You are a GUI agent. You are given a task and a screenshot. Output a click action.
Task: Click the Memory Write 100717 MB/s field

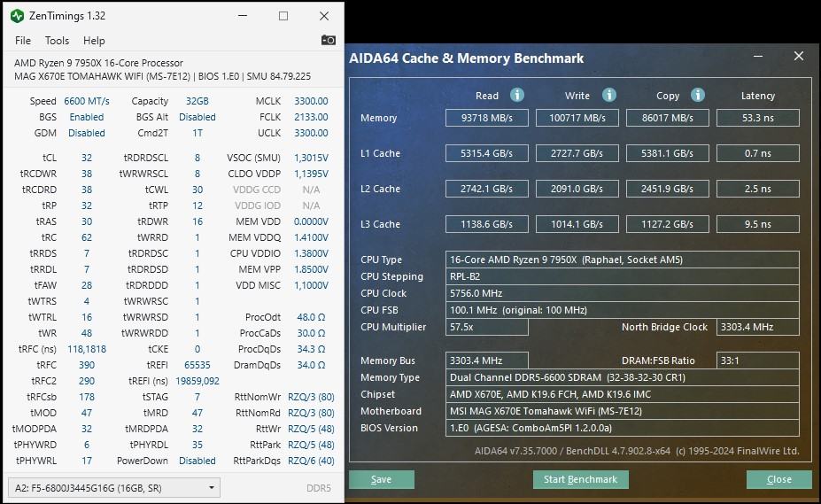click(x=577, y=118)
